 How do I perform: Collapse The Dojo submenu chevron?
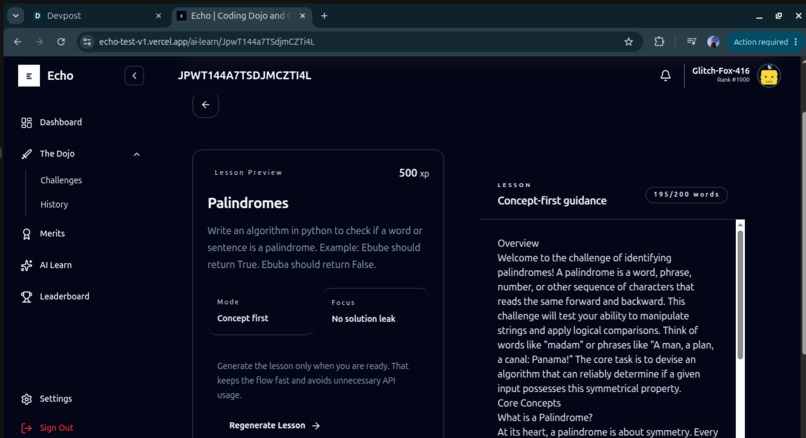pyautogui.click(x=137, y=154)
